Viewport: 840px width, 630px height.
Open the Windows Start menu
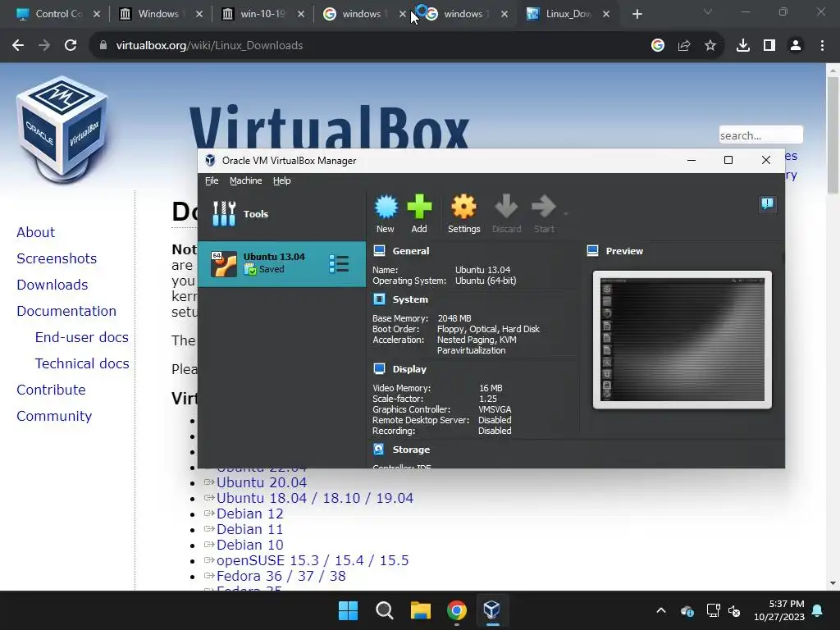pos(348,610)
